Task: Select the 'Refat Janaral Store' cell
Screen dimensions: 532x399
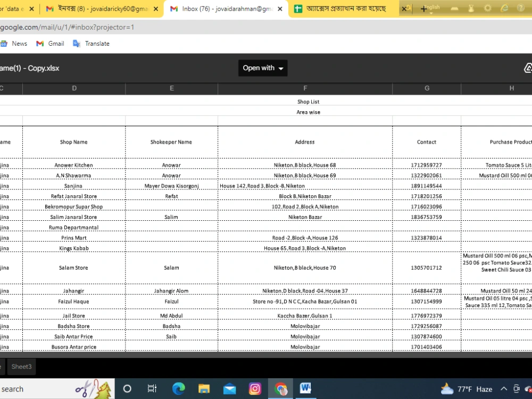Action: pyautogui.click(x=73, y=196)
